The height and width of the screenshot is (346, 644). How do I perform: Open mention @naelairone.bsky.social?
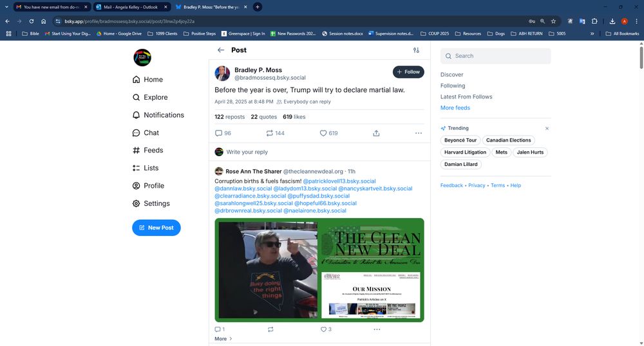pyautogui.click(x=315, y=211)
